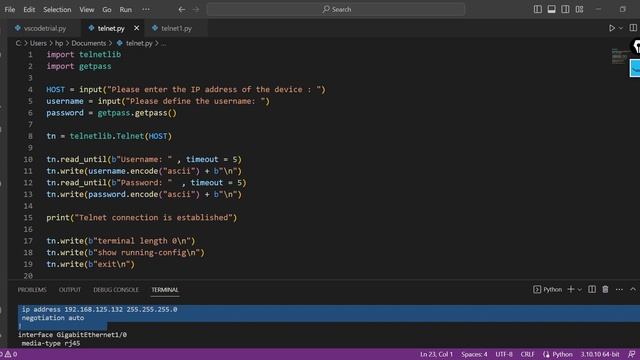Change file encoding UTF-8
This screenshot has width=640, height=360.
click(x=504, y=354)
